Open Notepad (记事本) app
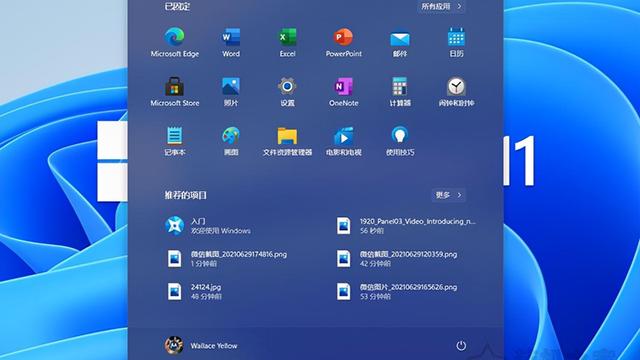The width and height of the screenshot is (640, 360). point(175,141)
